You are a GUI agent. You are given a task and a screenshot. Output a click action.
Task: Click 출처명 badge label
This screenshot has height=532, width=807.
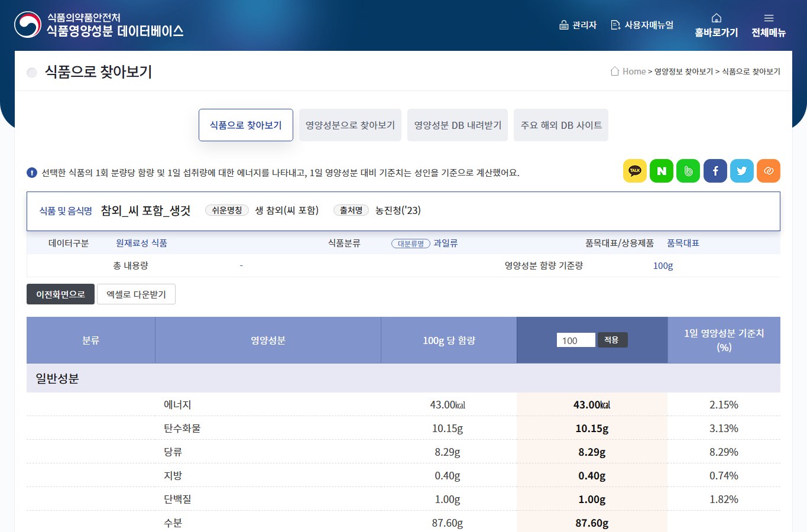(351, 210)
